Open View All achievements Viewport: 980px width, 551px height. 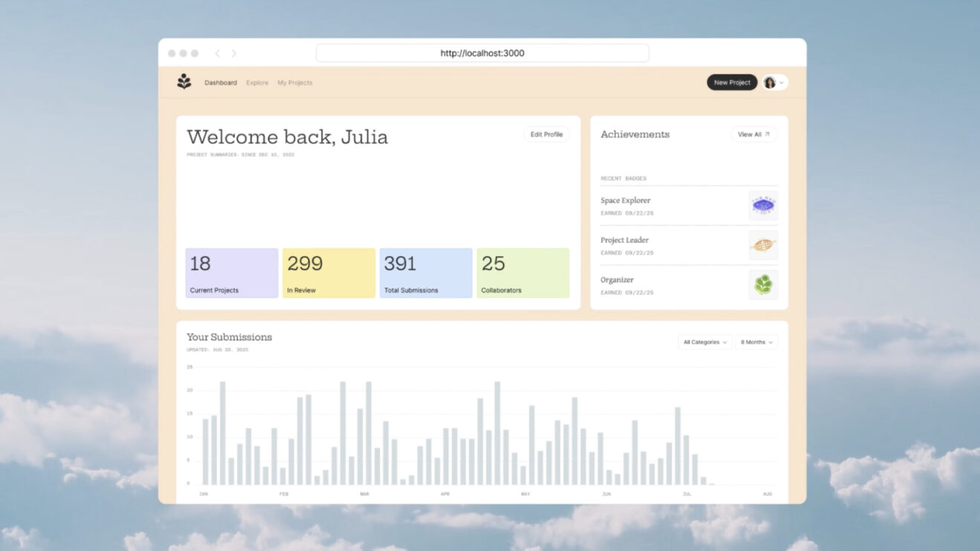coord(751,134)
